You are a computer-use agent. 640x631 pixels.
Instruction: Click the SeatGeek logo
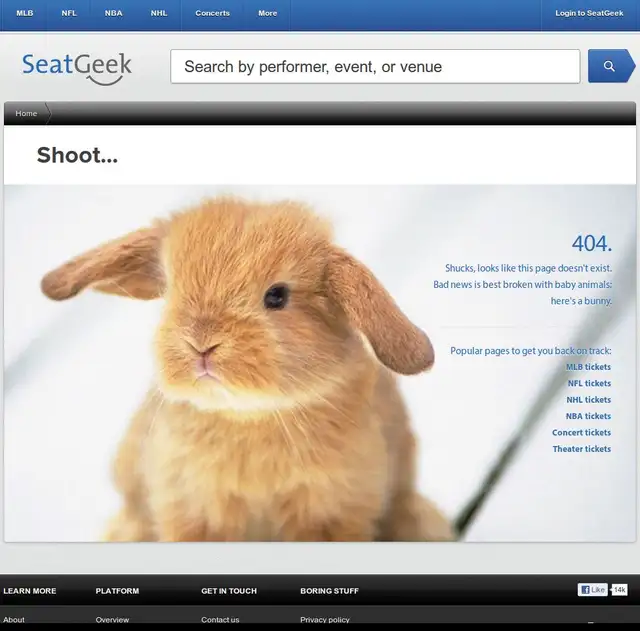tap(77, 68)
